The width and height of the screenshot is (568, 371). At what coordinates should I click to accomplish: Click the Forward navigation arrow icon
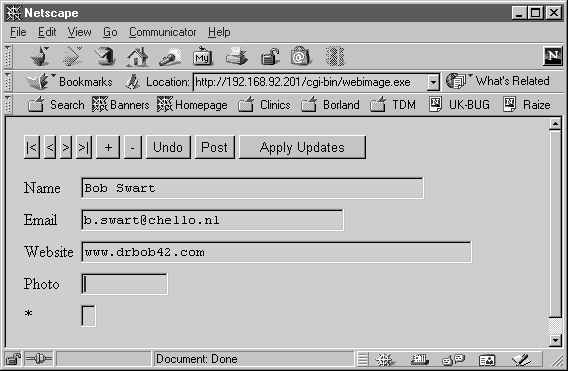(x=72, y=57)
